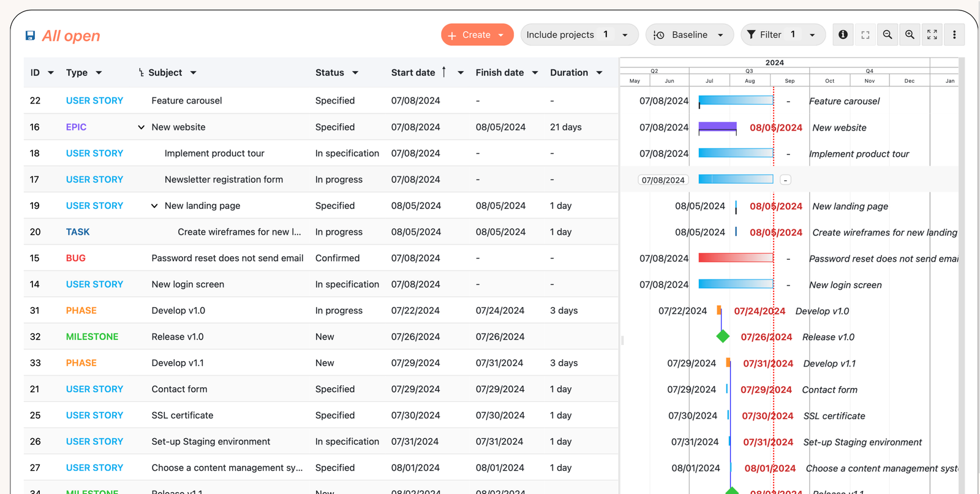Screen dimensions: 980x494
Task: Click the 21 days duration cell
Action: [x=565, y=127]
